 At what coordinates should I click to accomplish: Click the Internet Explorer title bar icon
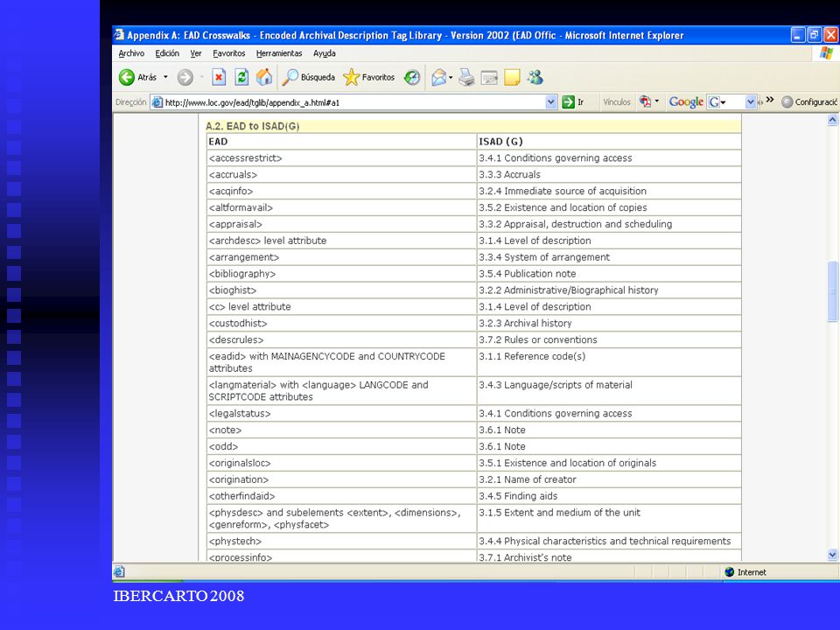[119, 35]
